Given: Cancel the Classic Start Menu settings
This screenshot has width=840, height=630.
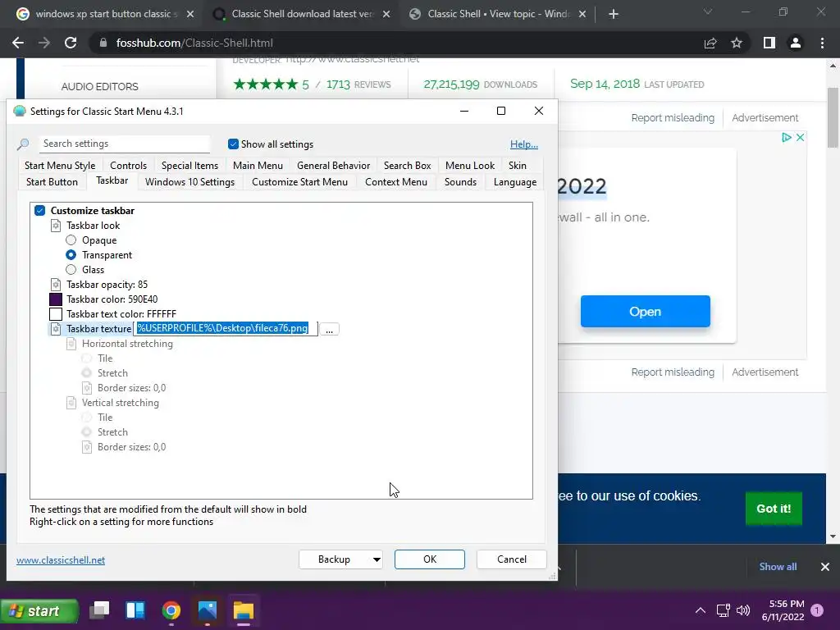Looking at the screenshot, I should 512,559.
